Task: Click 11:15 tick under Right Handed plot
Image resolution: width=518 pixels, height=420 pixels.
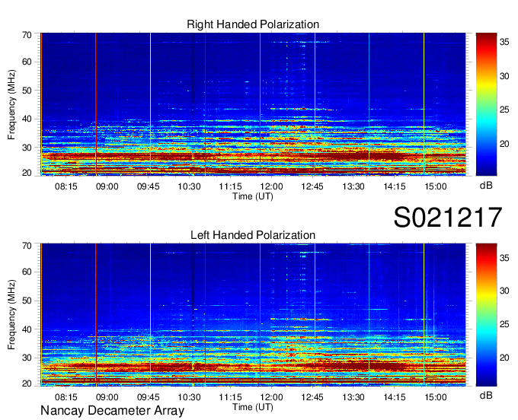Action: (230, 186)
